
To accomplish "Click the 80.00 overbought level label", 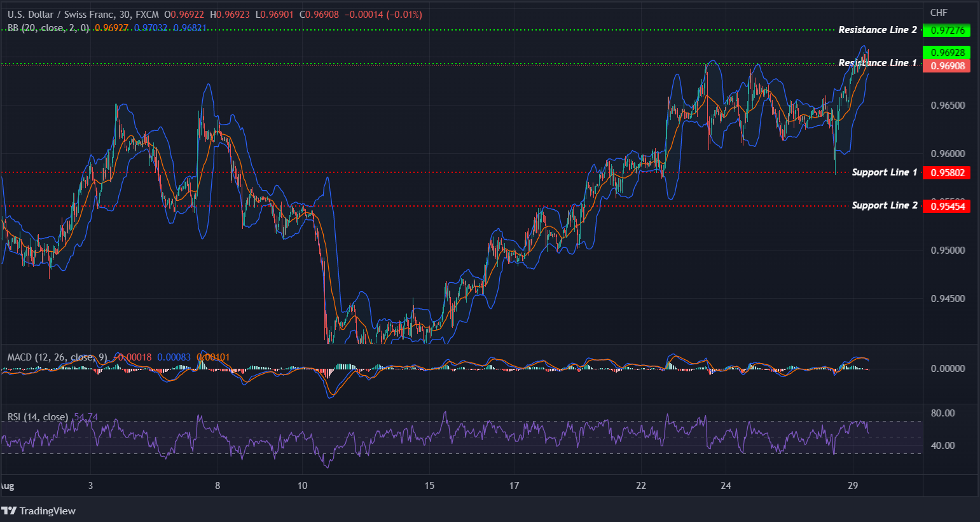I will click(x=942, y=412).
